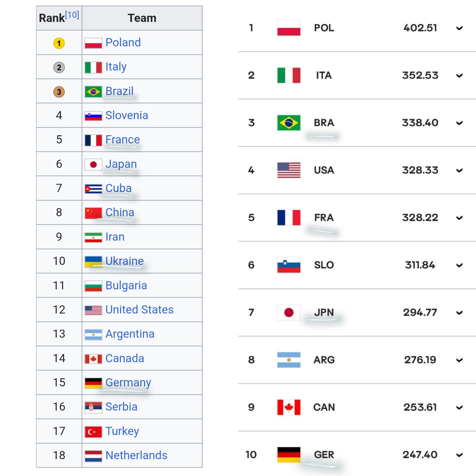Image resolution: width=476 pixels, height=476 pixels.
Task: Click the Poland flag icon in table
Action: click(93, 43)
